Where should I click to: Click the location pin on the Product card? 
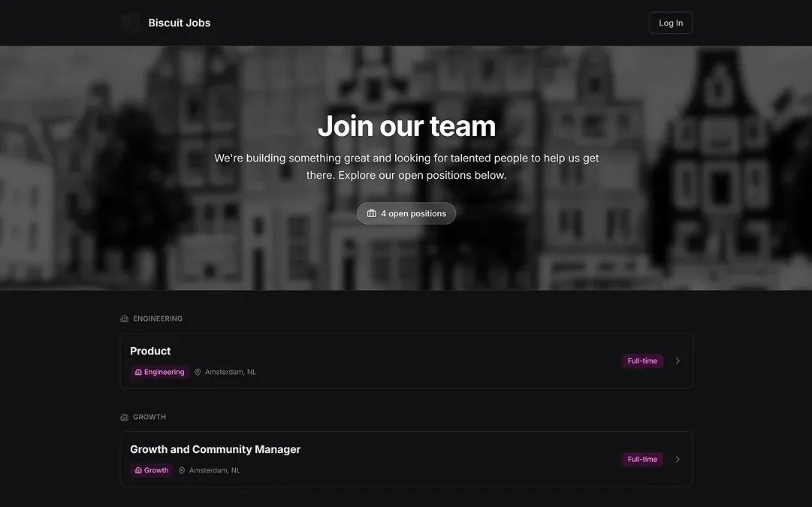click(197, 371)
